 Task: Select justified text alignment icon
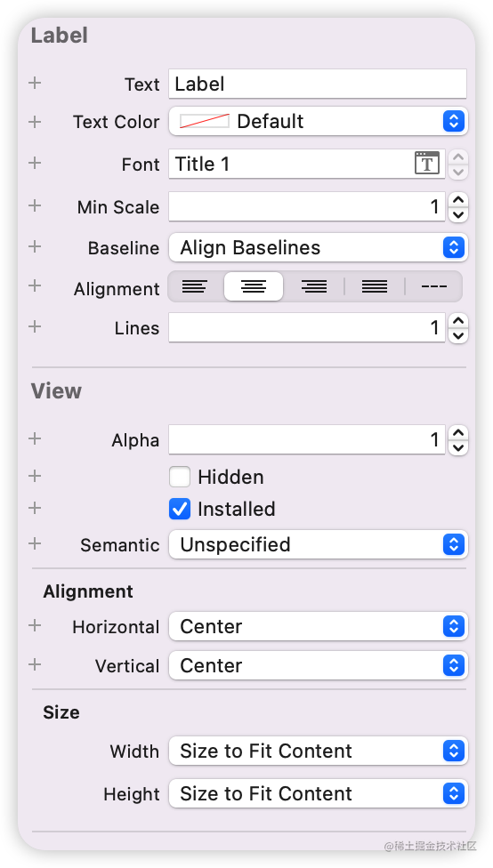click(375, 286)
